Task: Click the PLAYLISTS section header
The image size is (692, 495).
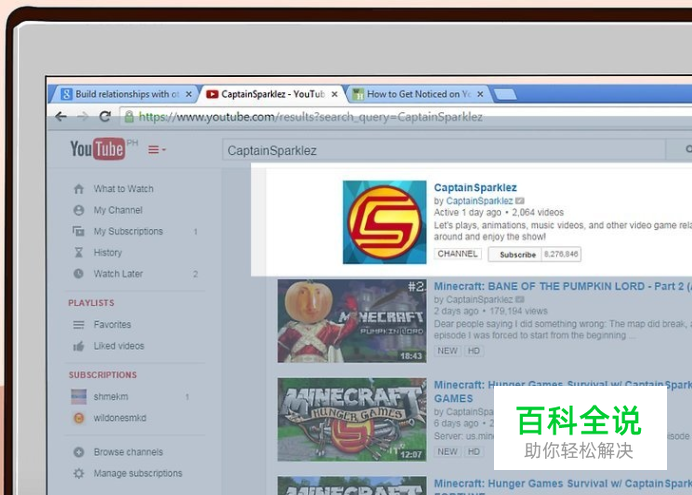Action: pyautogui.click(x=91, y=303)
